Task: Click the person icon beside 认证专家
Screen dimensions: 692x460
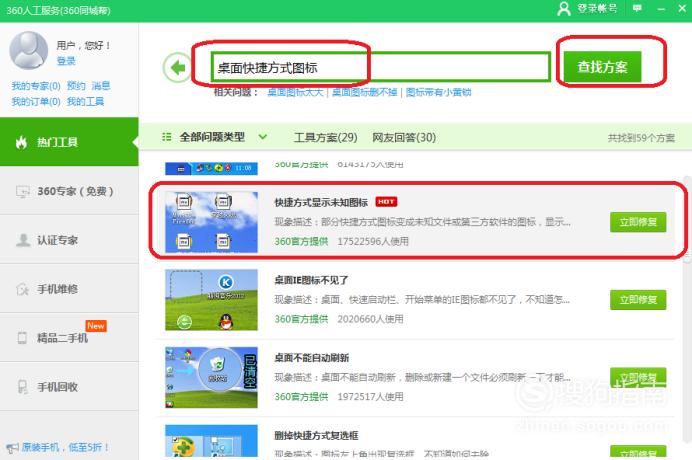Action: (x=23, y=240)
